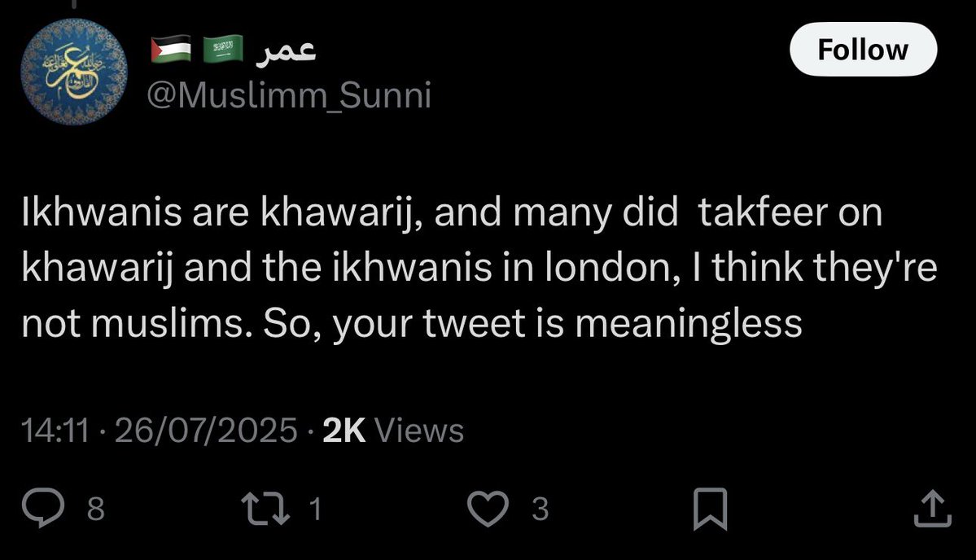Click the Arabic display name عمر
The width and height of the screenshot is (976, 560).
(287, 50)
